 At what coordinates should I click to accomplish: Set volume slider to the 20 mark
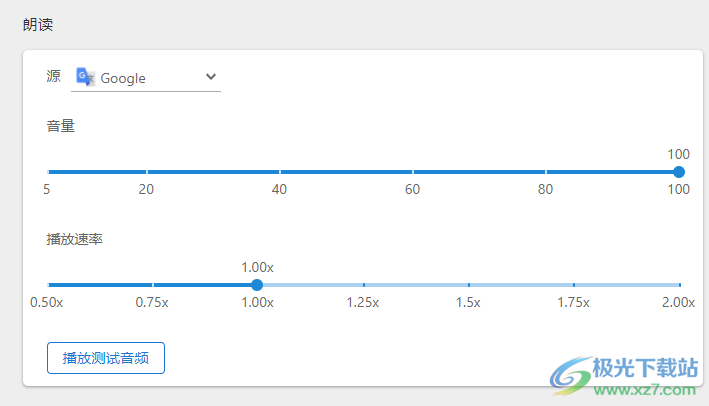[x=146, y=172]
